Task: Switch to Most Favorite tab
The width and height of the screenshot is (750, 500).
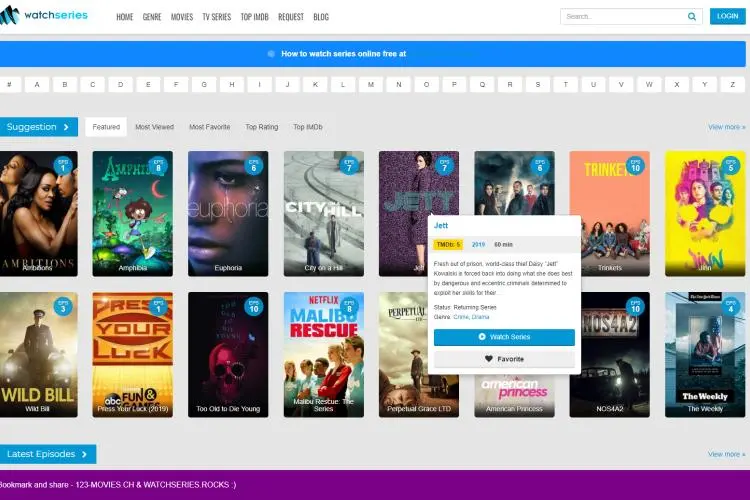Action: coord(210,127)
